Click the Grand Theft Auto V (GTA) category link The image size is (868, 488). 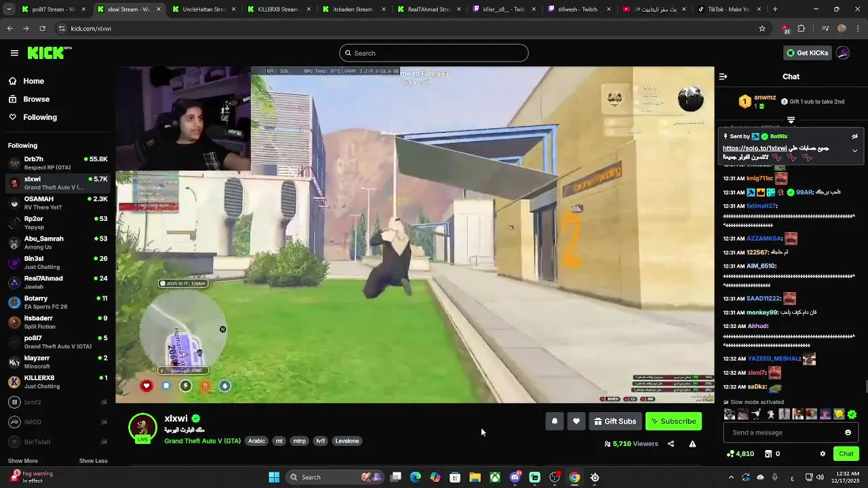[202, 441]
